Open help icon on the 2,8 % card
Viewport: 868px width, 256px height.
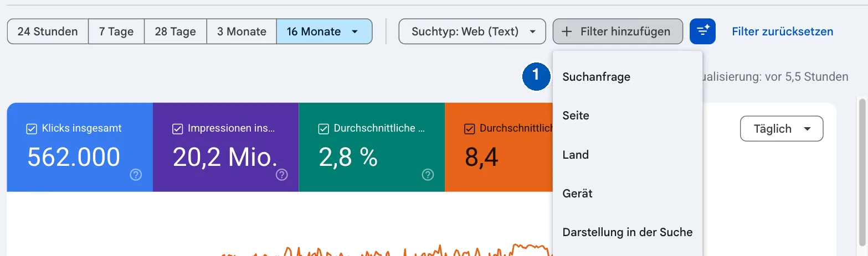428,175
